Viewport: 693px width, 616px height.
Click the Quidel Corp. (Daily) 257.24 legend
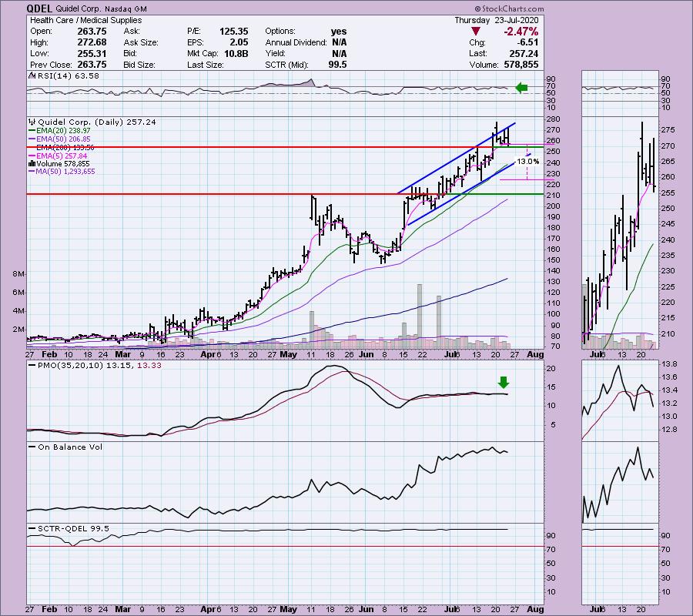97,122
